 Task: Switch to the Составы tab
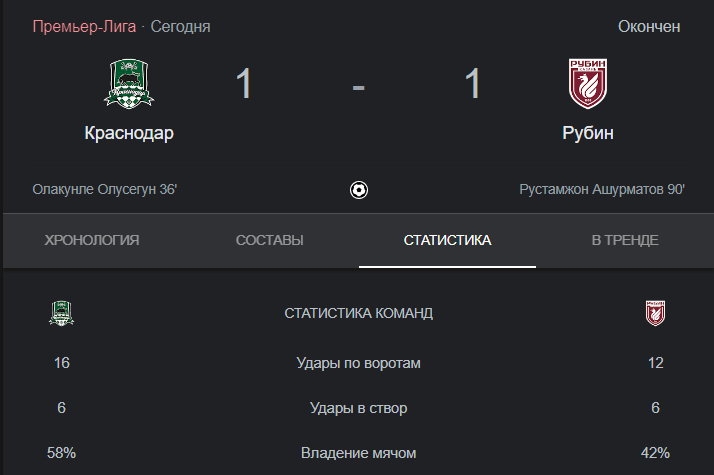pyautogui.click(x=270, y=240)
